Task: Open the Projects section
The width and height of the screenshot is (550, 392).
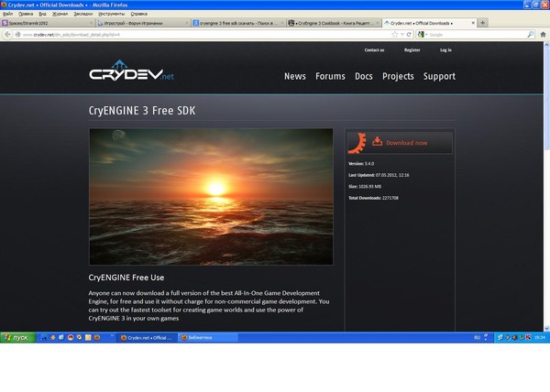Action: click(x=398, y=76)
